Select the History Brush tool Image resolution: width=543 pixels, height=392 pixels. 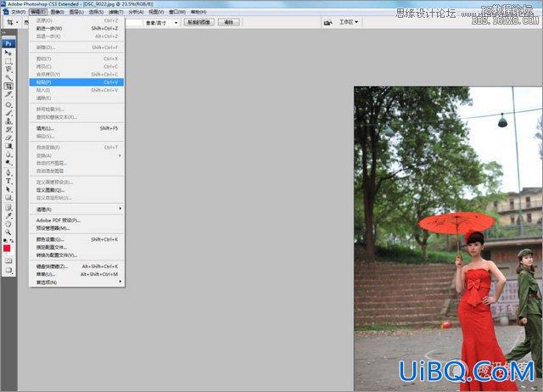8,130
